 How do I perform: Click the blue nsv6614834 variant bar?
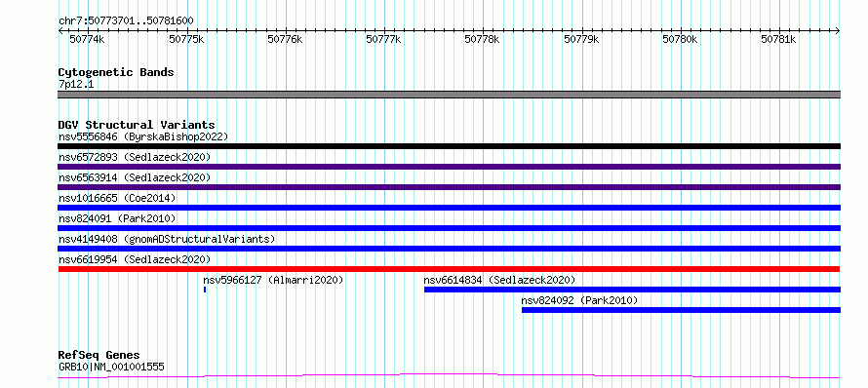[x=632, y=290]
